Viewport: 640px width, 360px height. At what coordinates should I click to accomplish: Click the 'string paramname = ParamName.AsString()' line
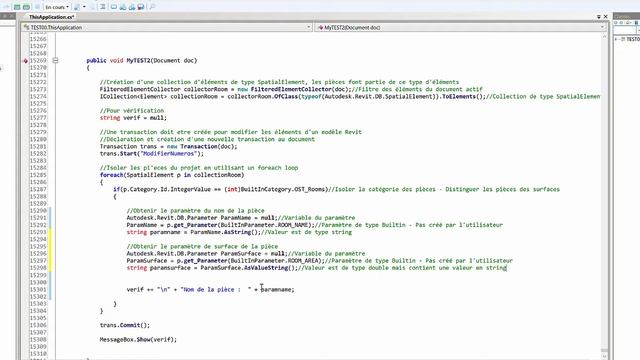[239, 232]
